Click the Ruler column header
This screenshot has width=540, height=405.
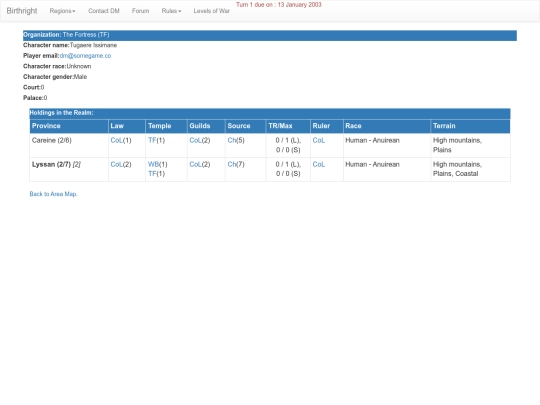click(x=327, y=126)
